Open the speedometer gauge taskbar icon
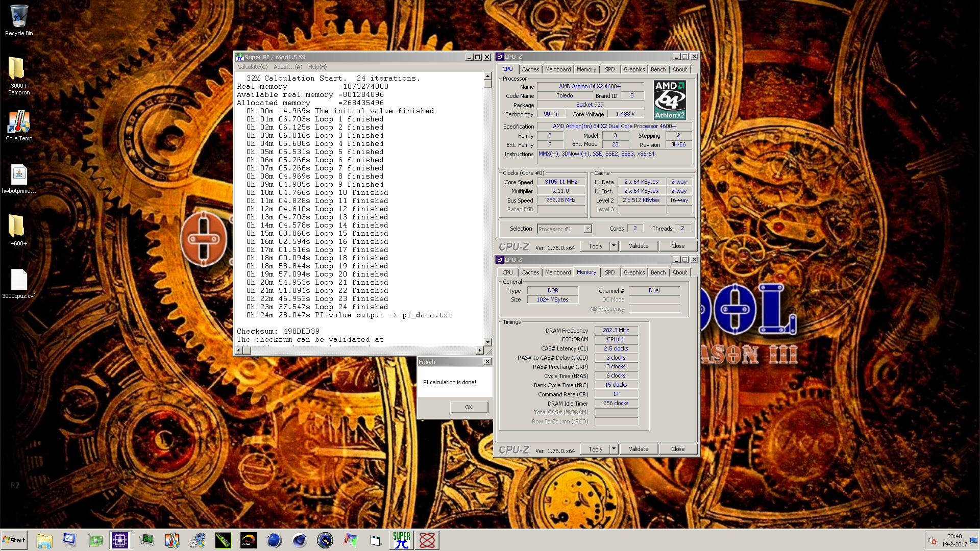The width and height of the screenshot is (980, 551). pos(249,540)
